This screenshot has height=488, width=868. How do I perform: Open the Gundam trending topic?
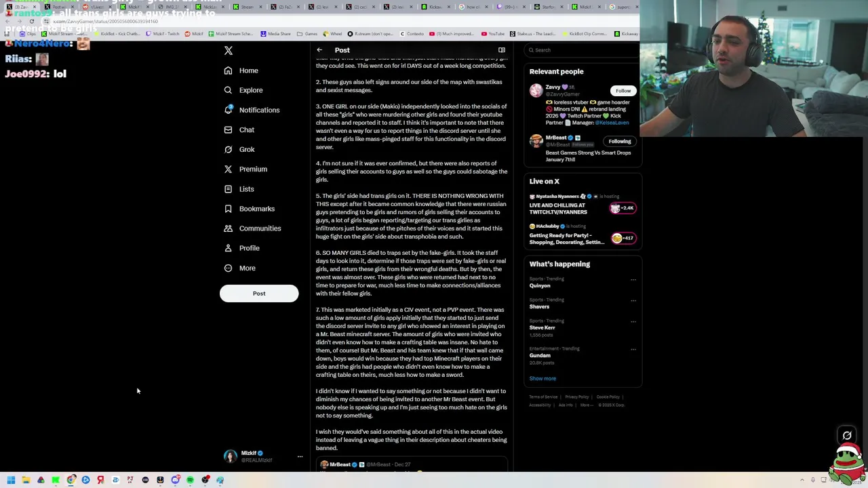coord(540,356)
